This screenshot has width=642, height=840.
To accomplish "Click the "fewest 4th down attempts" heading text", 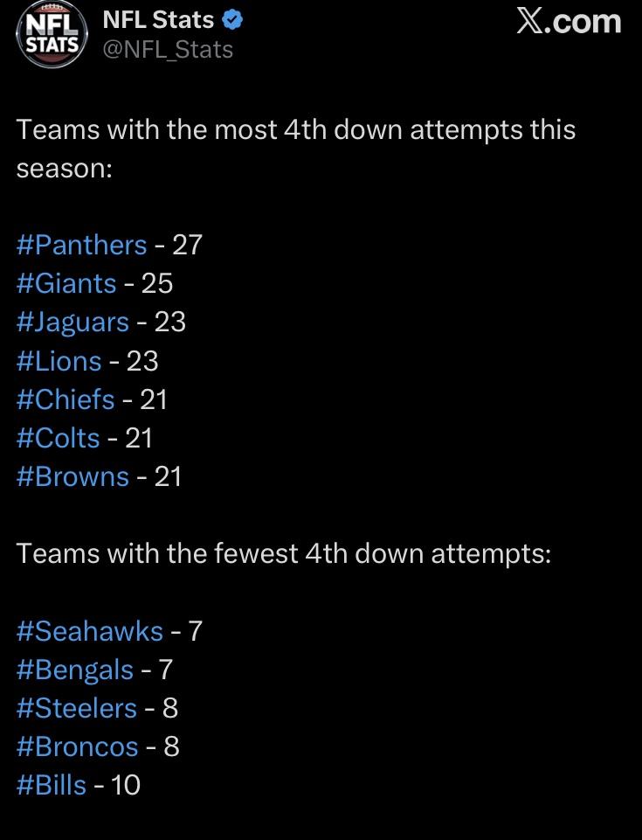I will click(x=284, y=553).
